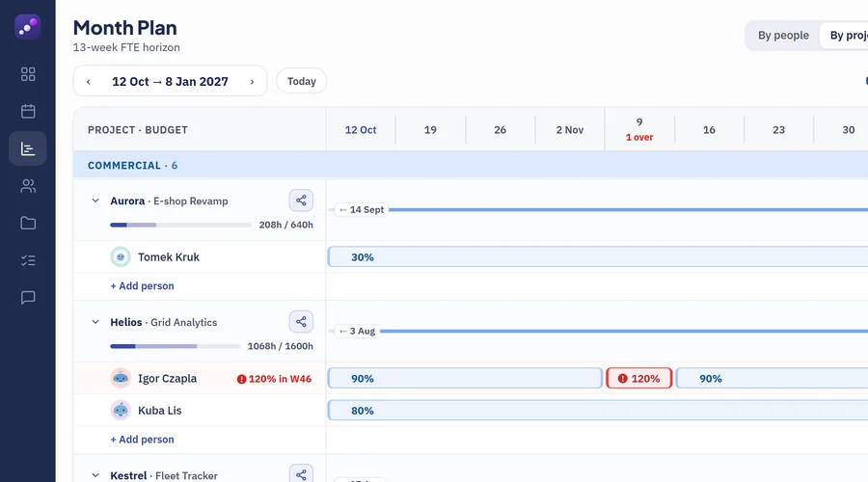This screenshot has width=868, height=482.
Task: Click Aurora budget progress bar
Action: (180, 225)
